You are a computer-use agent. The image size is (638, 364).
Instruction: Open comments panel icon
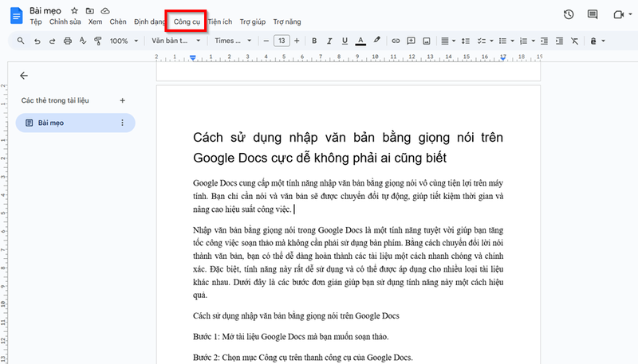click(593, 14)
